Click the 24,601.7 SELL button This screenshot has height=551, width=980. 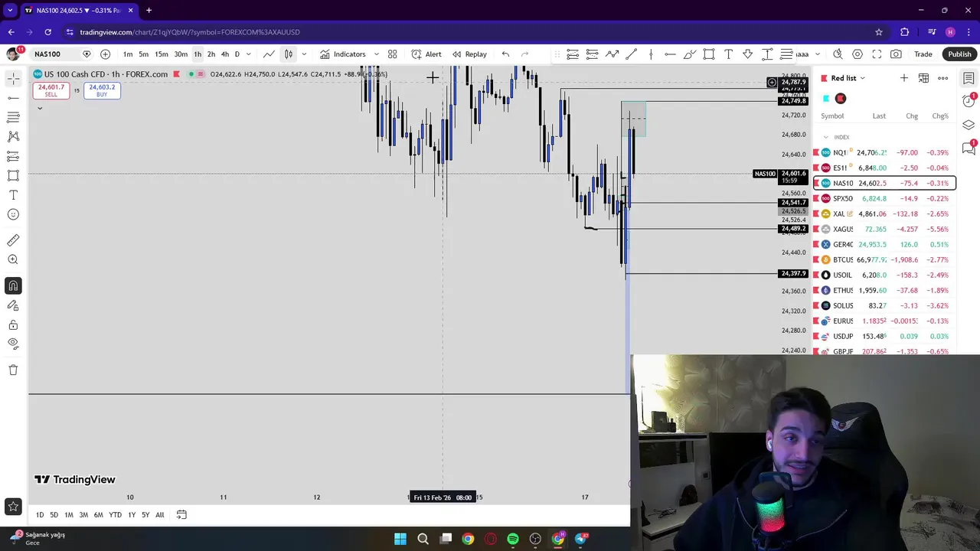pyautogui.click(x=51, y=90)
